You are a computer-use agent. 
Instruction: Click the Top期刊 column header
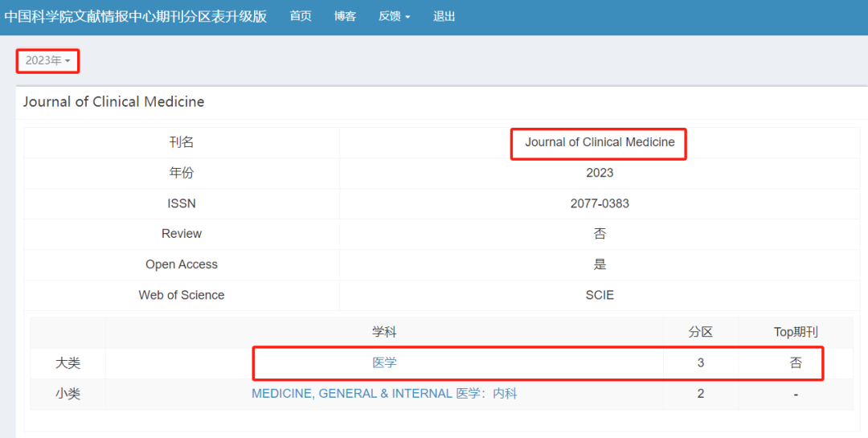click(x=796, y=332)
